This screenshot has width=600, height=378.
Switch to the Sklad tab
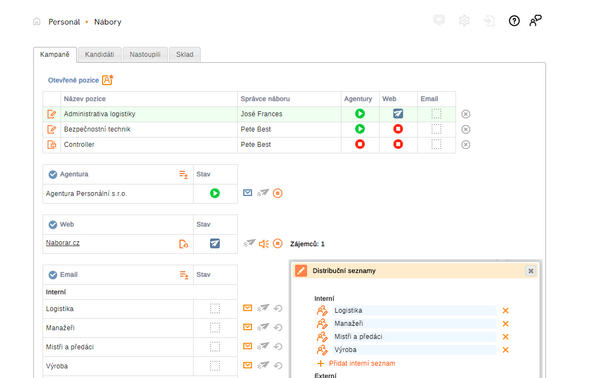(184, 55)
